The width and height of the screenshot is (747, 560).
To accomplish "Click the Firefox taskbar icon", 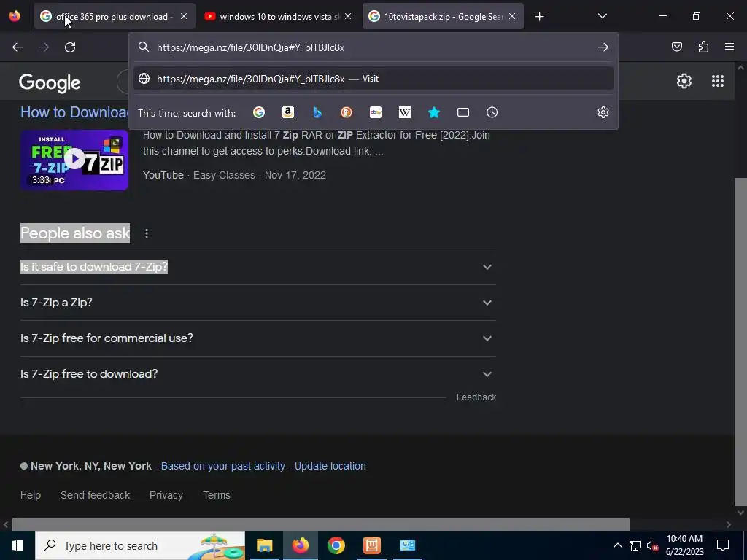I will (300, 545).
